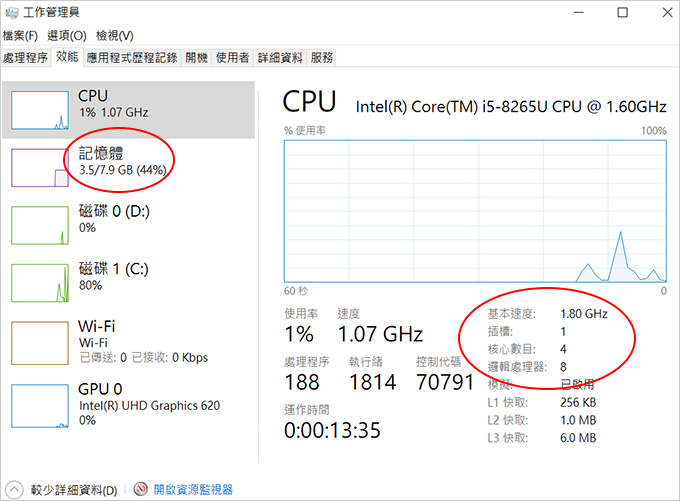Viewport: 680px width, 501px height.
Task: Select the GPU 0 graph icon
Action: [40, 406]
